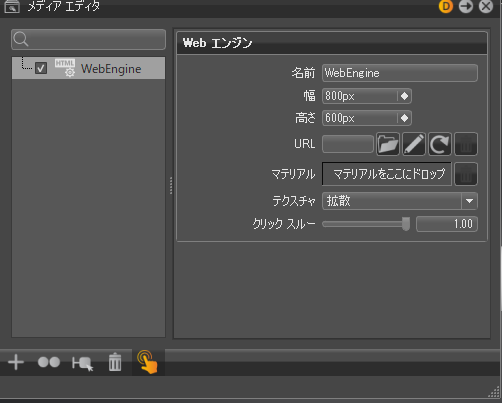This screenshot has height=403, width=502.
Task: Close the メディア エディタ window
Action: click(486, 6)
